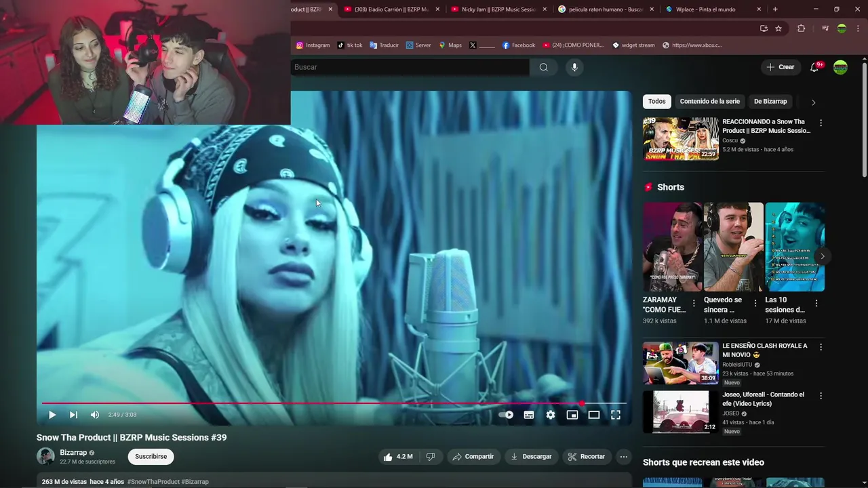Open more video actions menu

pyautogui.click(x=624, y=457)
